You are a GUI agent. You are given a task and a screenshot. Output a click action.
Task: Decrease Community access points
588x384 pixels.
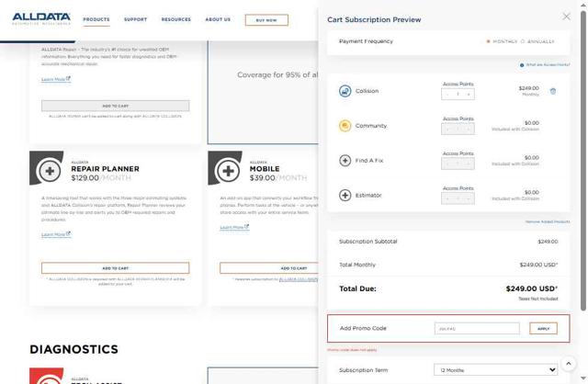[447, 129]
